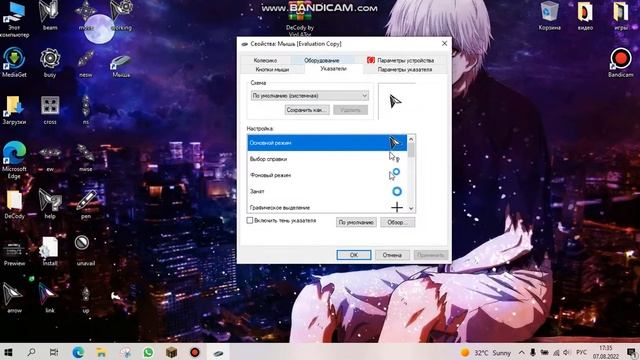
Task: Switch to the 'Колесико' tab
Action: coord(265,60)
